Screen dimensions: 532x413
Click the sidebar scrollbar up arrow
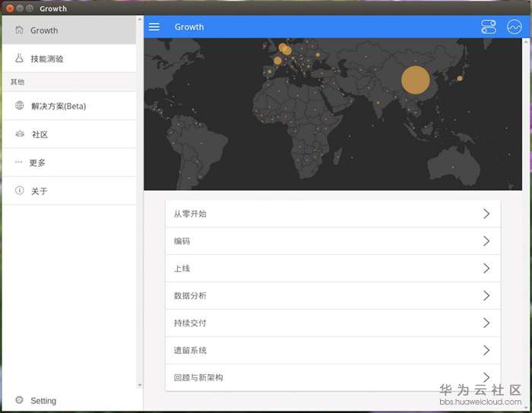tap(140, 19)
